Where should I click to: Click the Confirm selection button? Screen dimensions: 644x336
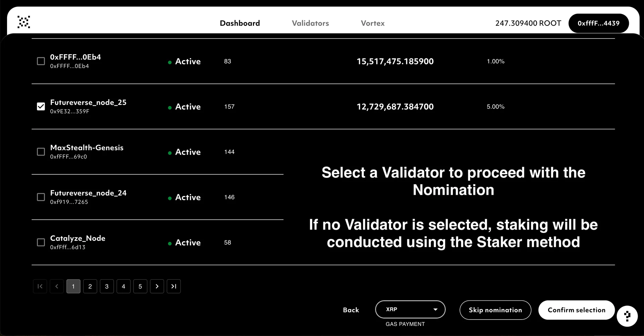pos(576,310)
